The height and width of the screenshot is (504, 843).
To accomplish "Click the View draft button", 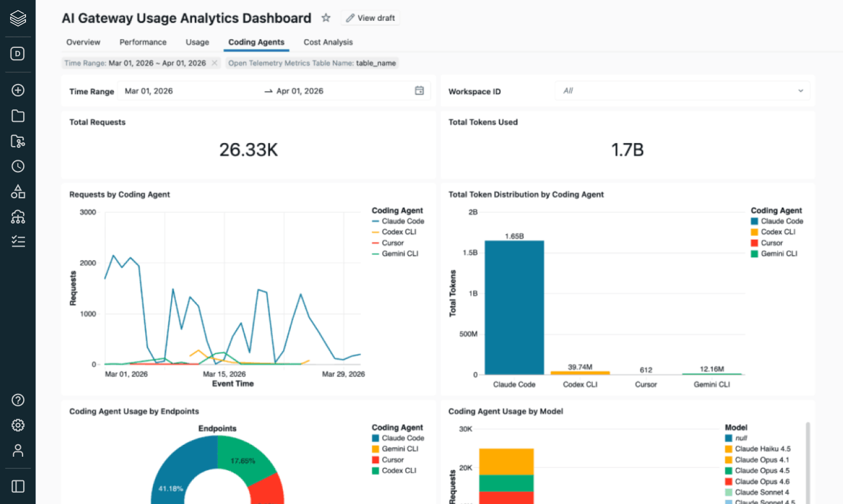I will tap(371, 18).
